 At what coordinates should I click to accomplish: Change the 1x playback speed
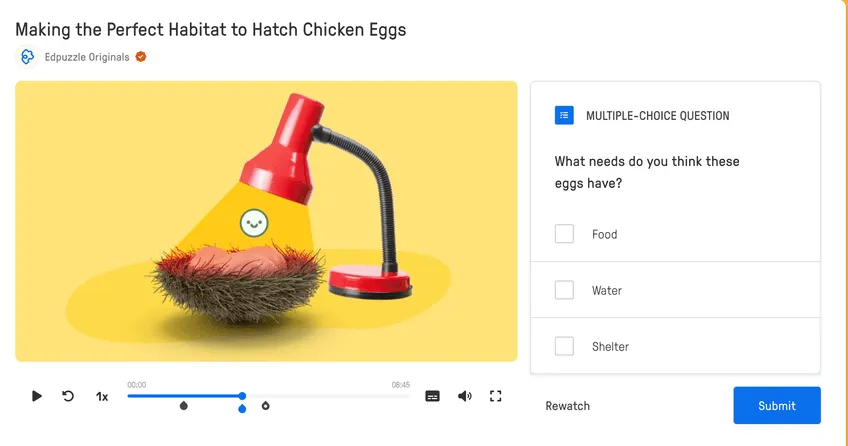[x=102, y=397]
